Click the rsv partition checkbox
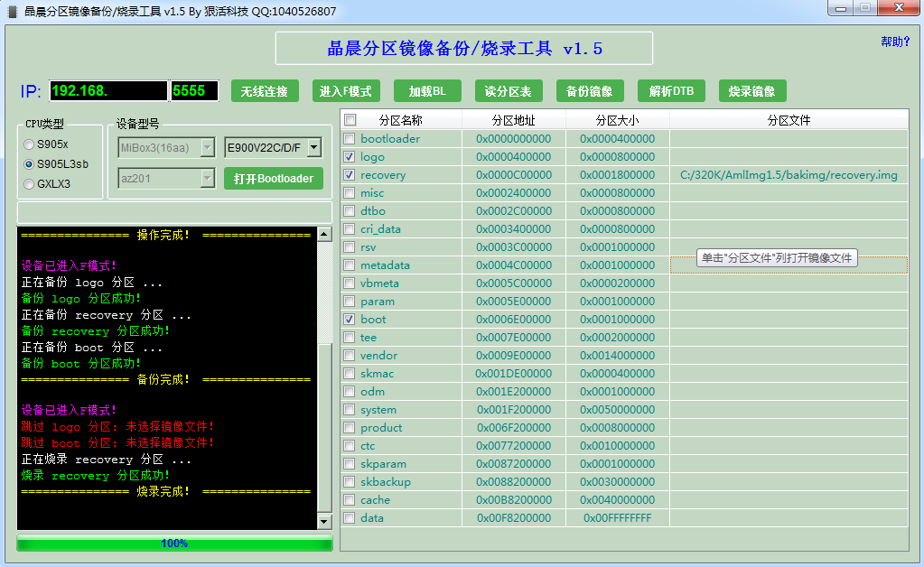 [x=350, y=247]
